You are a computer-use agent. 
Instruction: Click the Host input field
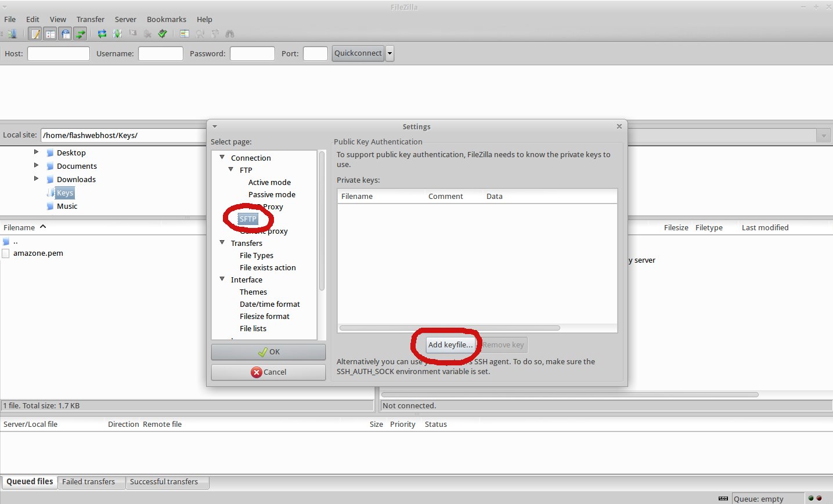point(59,53)
